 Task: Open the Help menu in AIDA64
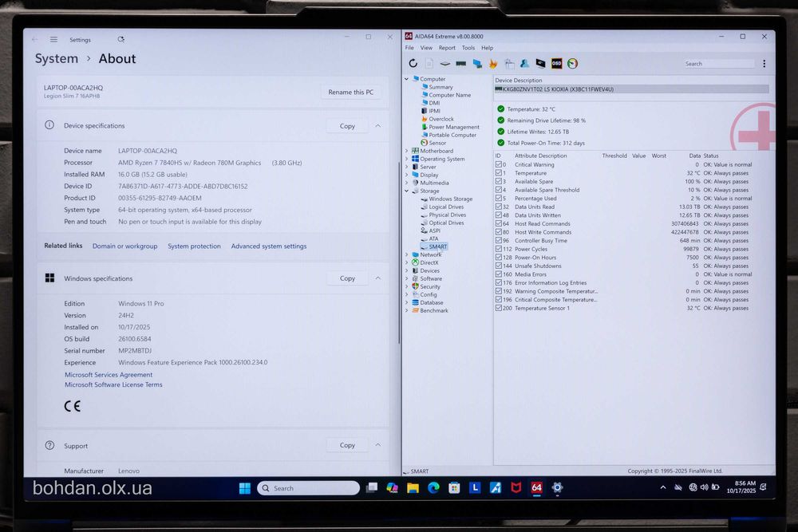[x=487, y=48]
